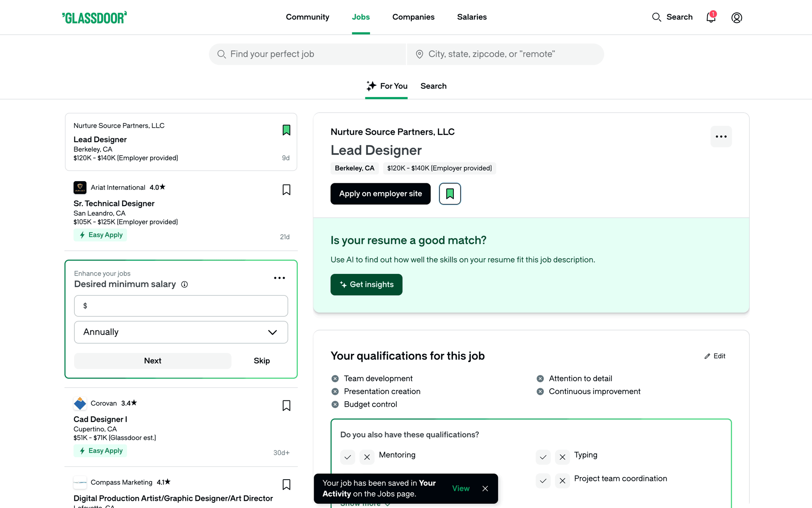
Task: Reject Project team coordination qualification
Action: [562, 481]
